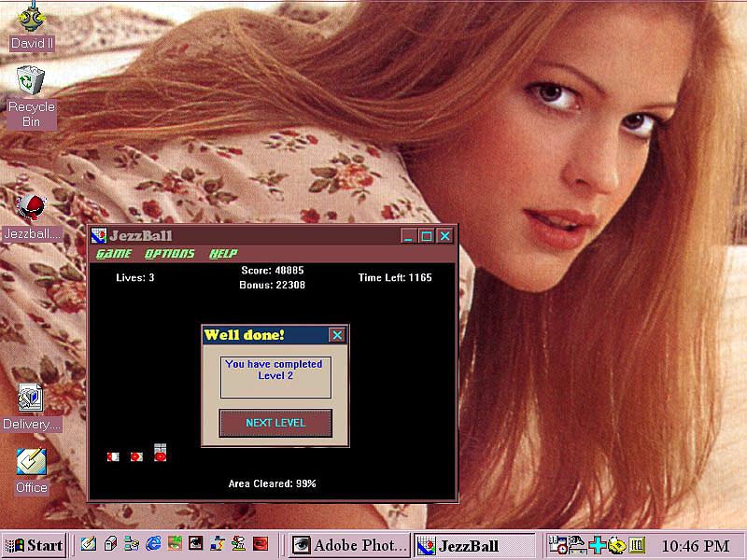
Task: Select the Recycle Bin desktop icon
Action: (x=32, y=98)
